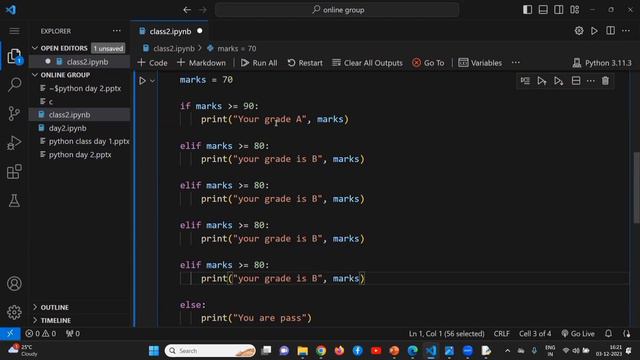Open Run and Debug view

tap(14, 143)
